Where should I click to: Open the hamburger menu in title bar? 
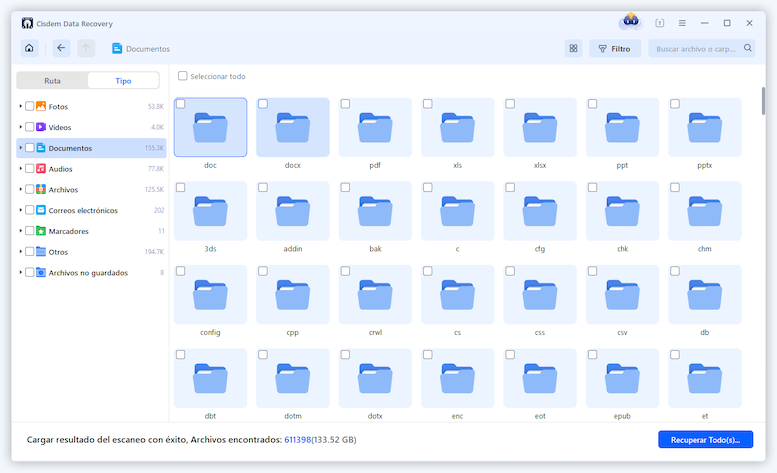(682, 22)
